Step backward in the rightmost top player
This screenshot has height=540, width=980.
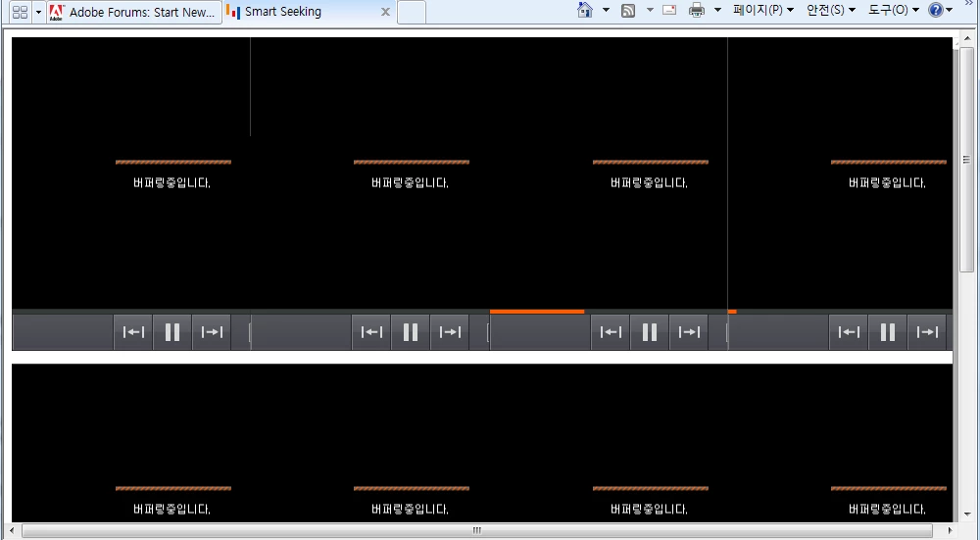tap(849, 332)
